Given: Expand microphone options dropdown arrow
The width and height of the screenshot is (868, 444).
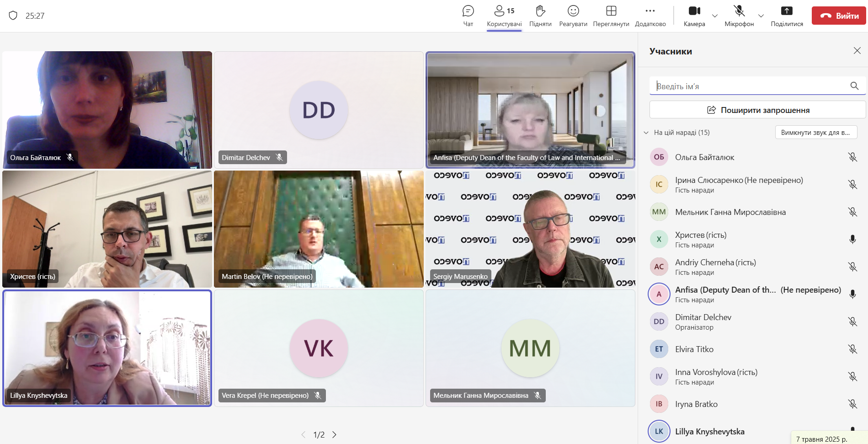Looking at the screenshot, I should click(x=761, y=16).
